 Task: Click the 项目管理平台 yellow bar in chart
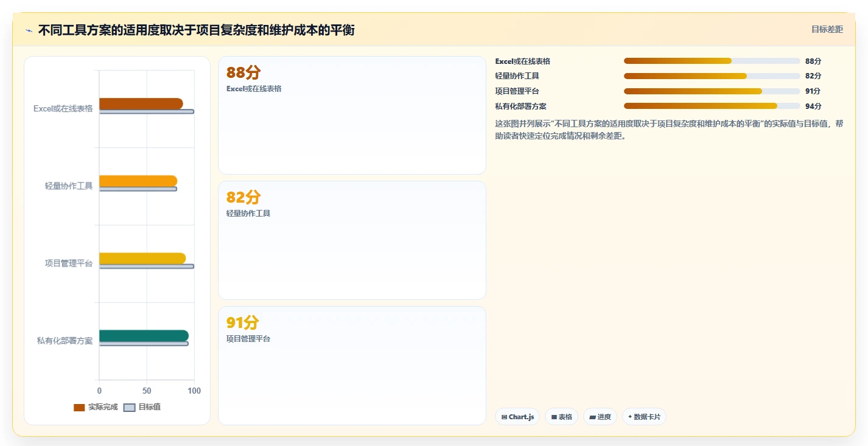[142, 259]
